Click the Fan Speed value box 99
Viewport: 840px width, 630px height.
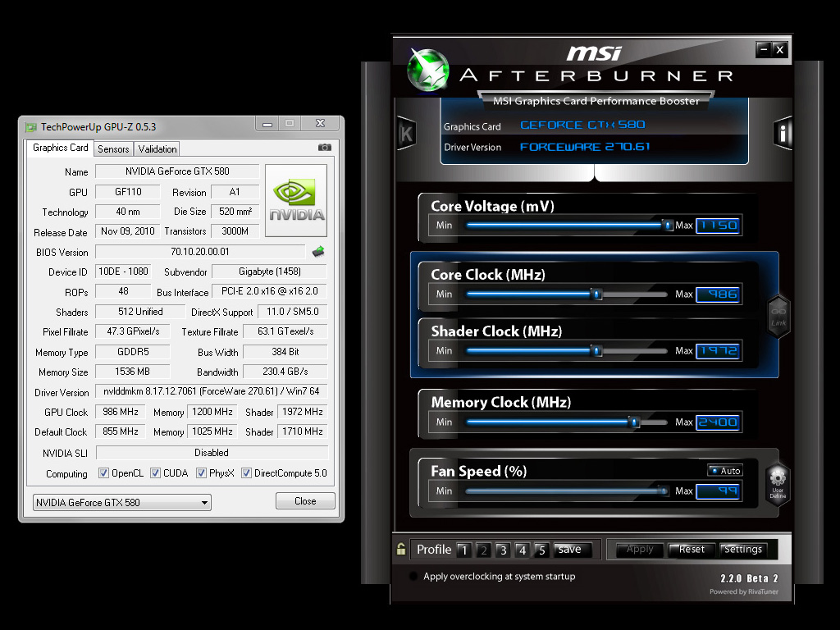(718, 491)
